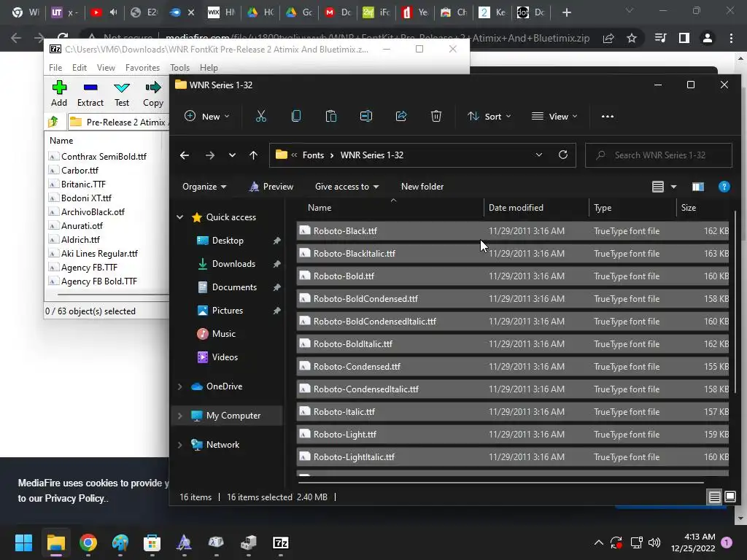
Task: Bookmark page with Chrome star icon
Action: (x=632, y=38)
